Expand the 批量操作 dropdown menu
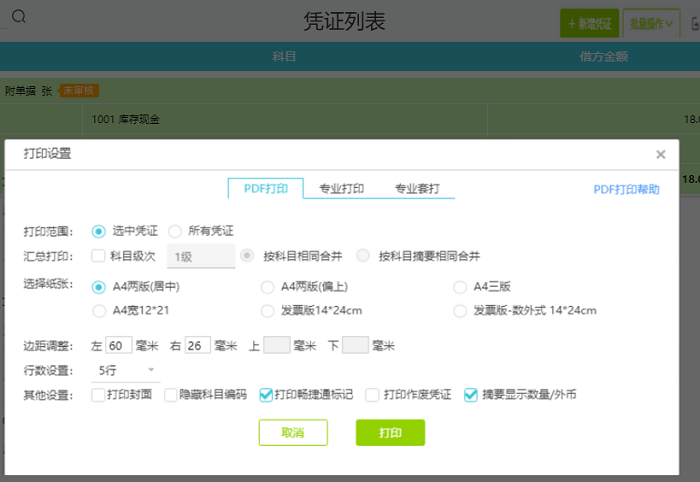Viewport: 700px width, 482px height. click(651, 22)
